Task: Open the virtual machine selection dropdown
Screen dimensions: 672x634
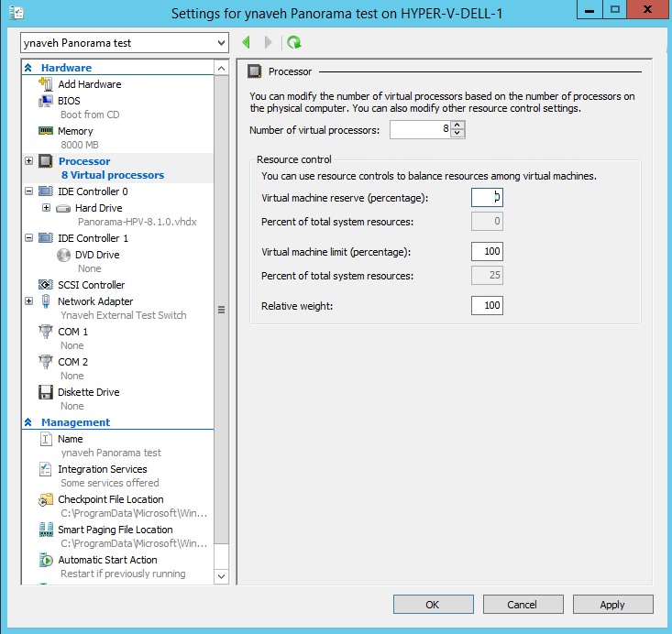Action: pyautogui.click(x=221, y=43)
